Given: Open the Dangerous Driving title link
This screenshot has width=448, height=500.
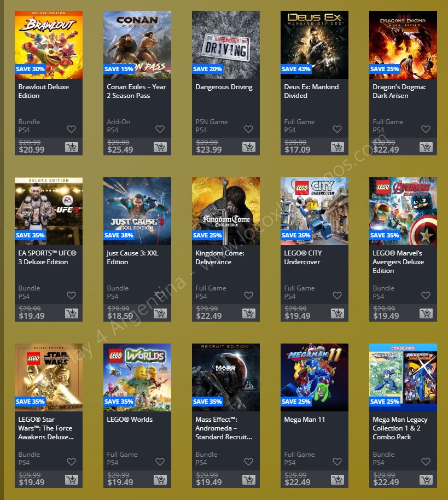Looking at the screenshot, I should click(224, 87).
